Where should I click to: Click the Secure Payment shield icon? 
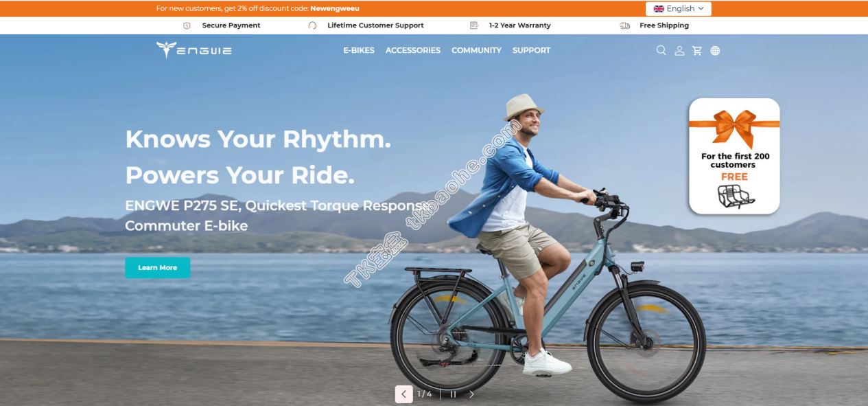187,25
